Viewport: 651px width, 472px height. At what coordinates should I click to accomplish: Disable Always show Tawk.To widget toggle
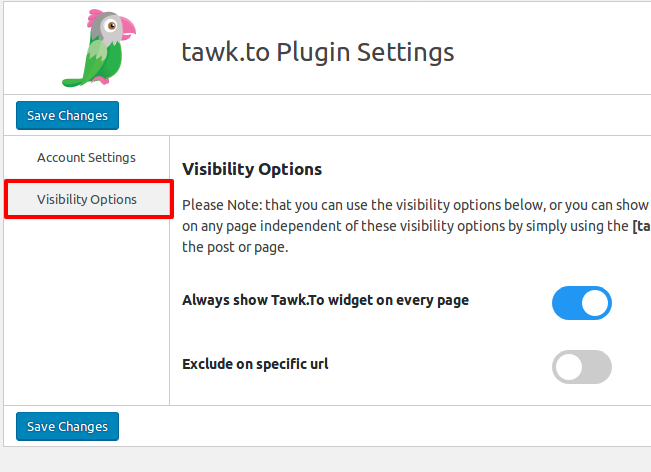coord(582,303)
